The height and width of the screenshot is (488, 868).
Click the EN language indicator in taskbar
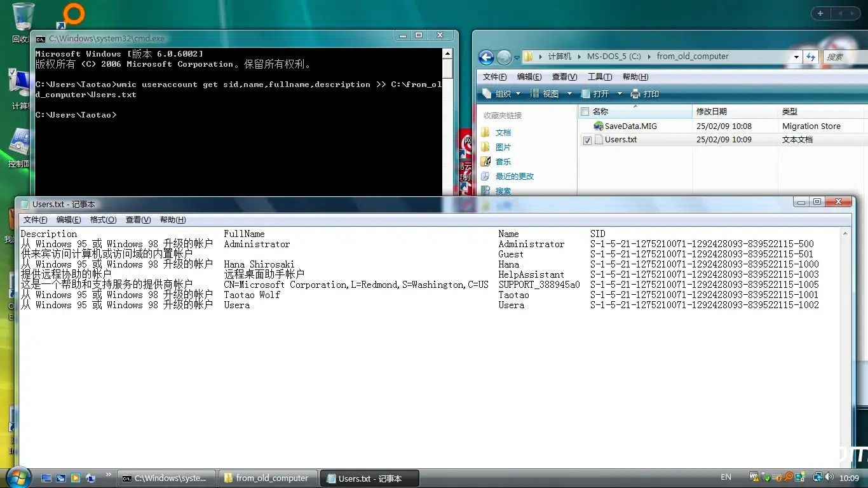(x=726, y=477)
